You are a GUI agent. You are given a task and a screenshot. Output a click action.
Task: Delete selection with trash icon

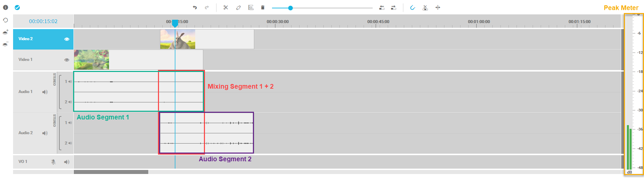coord(263,8)
